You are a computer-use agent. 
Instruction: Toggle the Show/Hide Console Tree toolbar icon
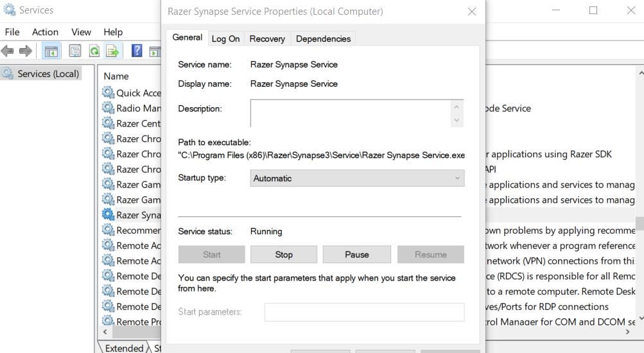(51, 51)
